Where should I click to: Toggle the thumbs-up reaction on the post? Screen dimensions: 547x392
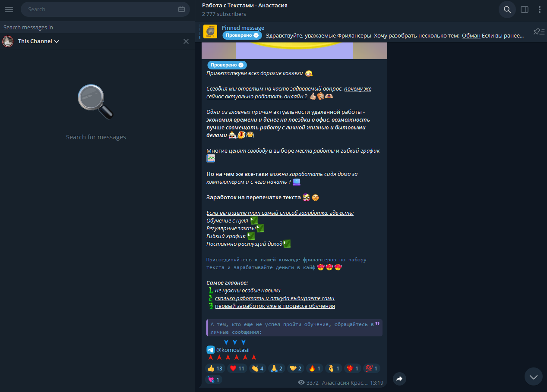pos(215,368)
